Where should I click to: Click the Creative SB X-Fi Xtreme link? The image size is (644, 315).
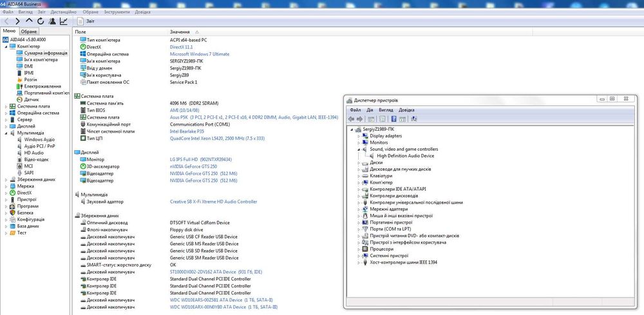(214, 202)
